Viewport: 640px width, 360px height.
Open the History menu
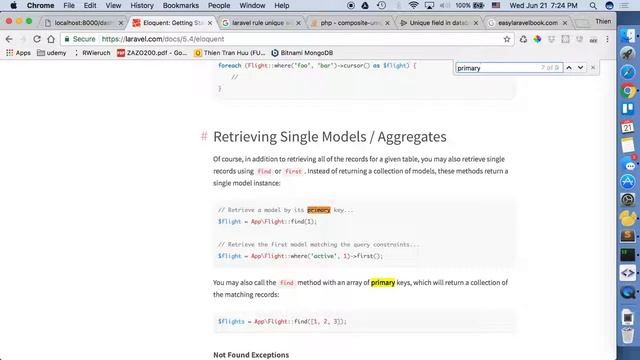pyautogui.click(x=142, y=5)
